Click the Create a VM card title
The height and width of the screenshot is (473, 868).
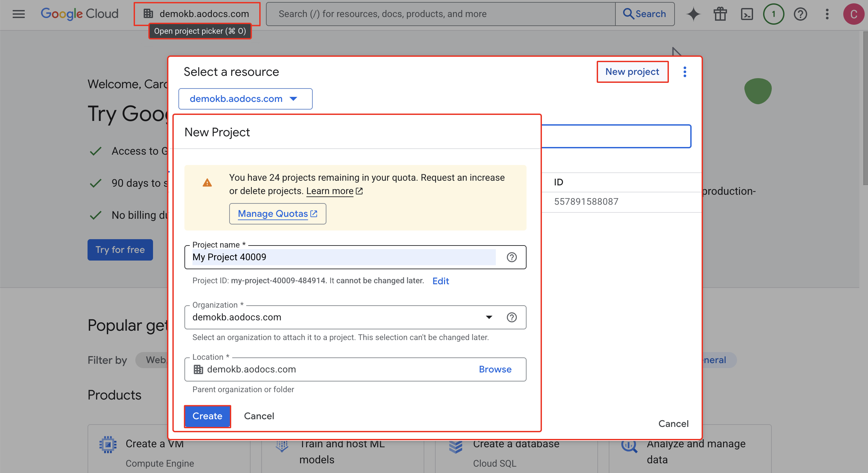tap(155, 444)
